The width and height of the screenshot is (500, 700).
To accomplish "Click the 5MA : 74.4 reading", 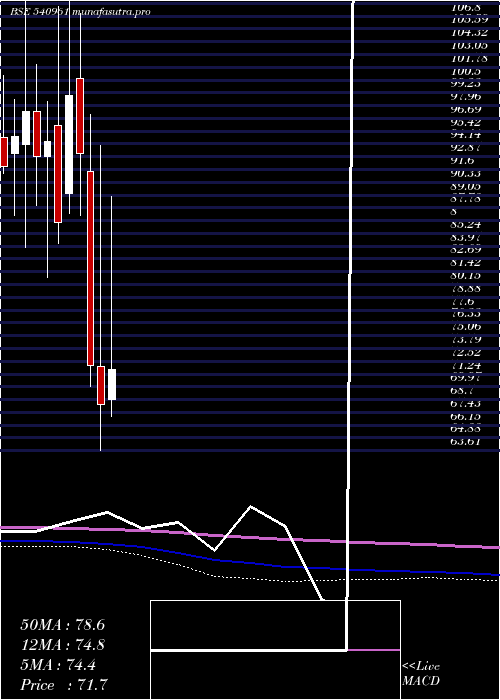I will click(x=57, y=665).
